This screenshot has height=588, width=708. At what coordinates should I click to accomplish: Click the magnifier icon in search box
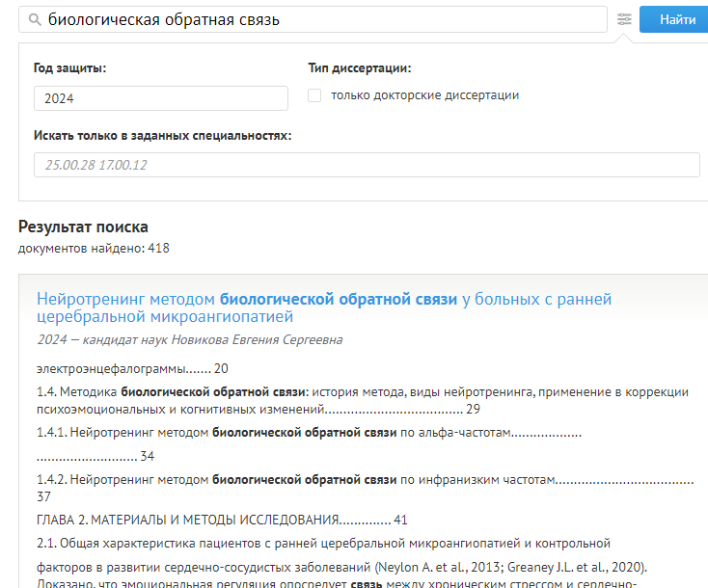tap(35, 19)
